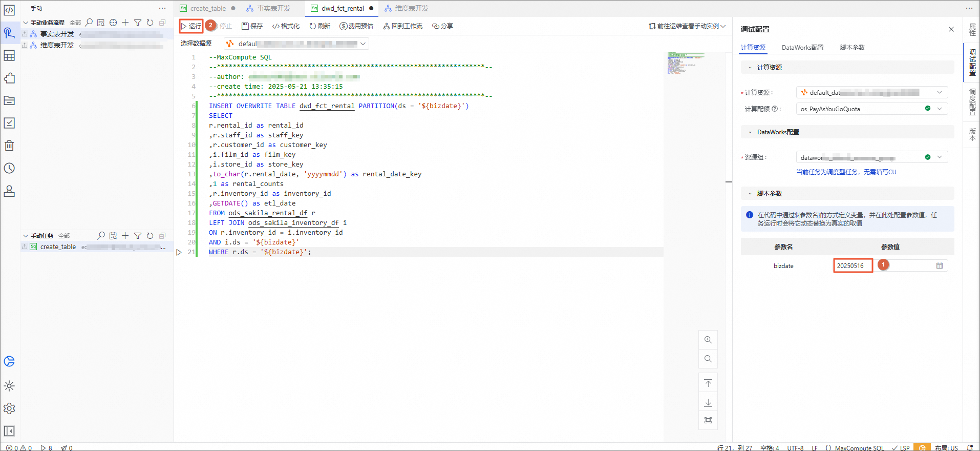Open the clock history icon in left sidebar
The height and width of the screenshot is (451, 980).
9,168
